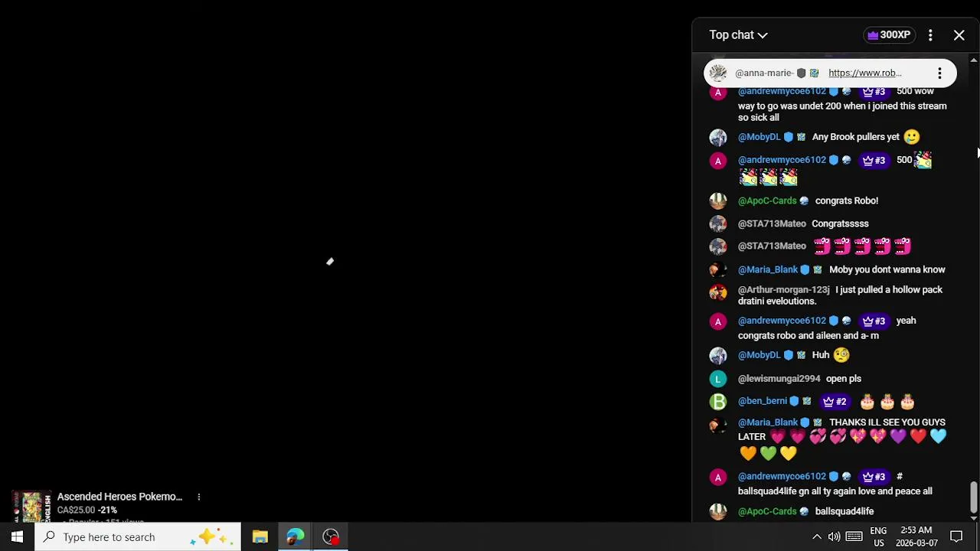Select @Arthur-morgan-123j username
The width and height of the screenshot is (980, 551).
tap(783, 289)
